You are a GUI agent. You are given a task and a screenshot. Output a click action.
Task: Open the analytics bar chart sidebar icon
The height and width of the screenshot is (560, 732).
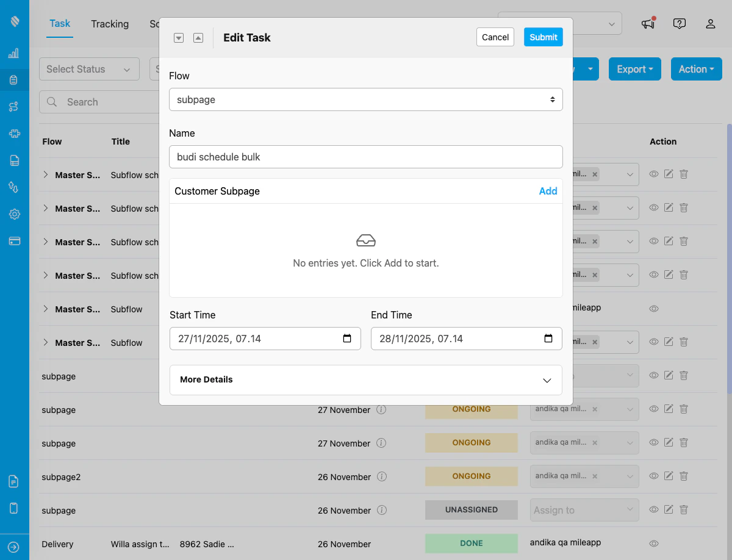click(x=14, y=54)
